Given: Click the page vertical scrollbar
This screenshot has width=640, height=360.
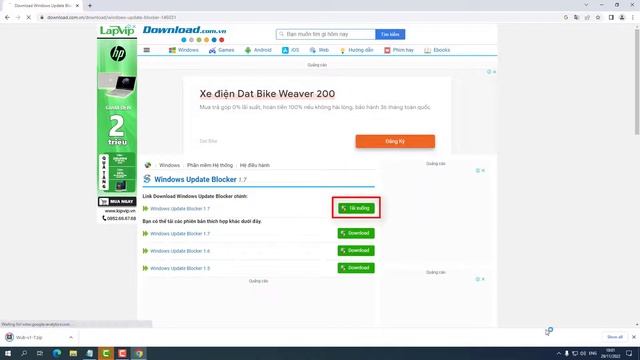Looking at the screenshot, I should pos(637,82).
